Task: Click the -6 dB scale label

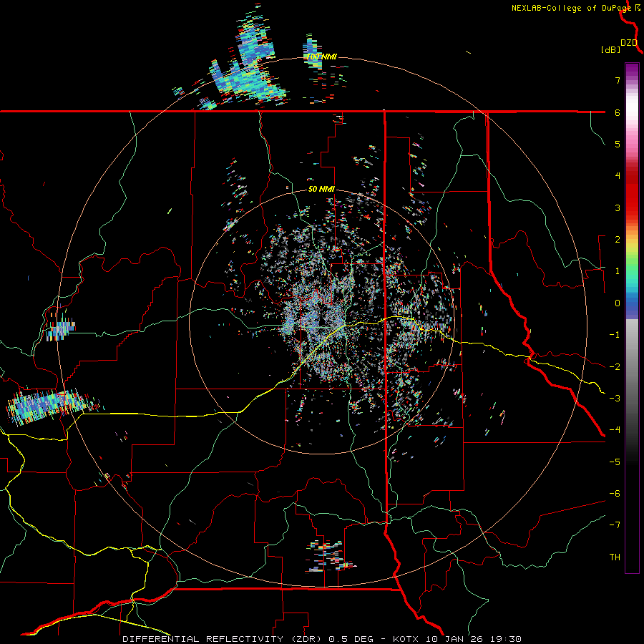Action: click(615, 494)
